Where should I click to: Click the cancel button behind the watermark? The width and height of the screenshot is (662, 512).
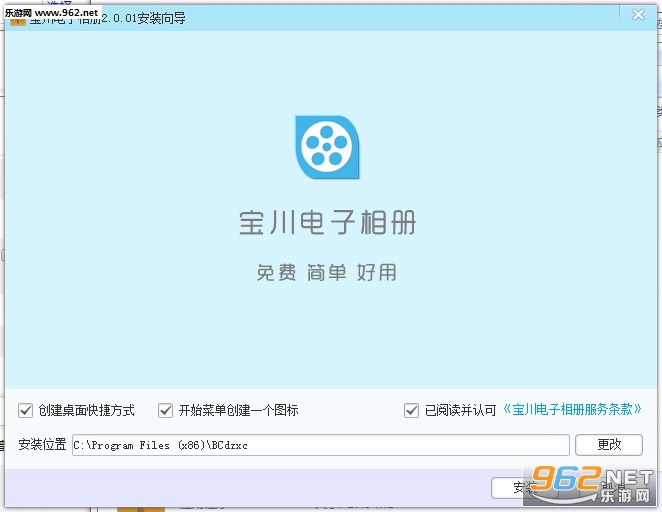coord(610,488)
